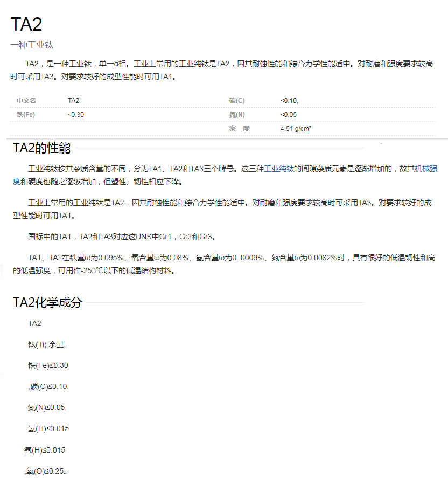Image resolution: width=448 pixels, height=486 pixels.
Task: Click the 4.51 g/cm³ density value
Action: [296, 129]
